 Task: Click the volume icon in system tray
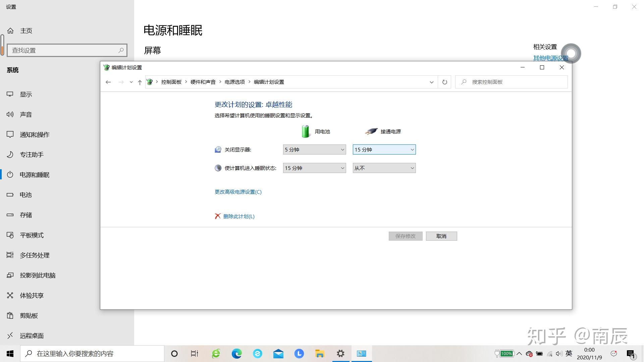tap(558, 354)
